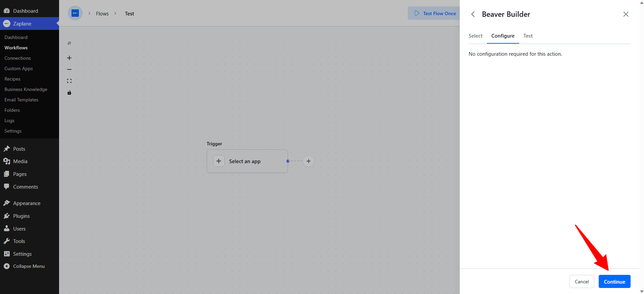Click the WordPress Settings sliders icon

point(7,254)
